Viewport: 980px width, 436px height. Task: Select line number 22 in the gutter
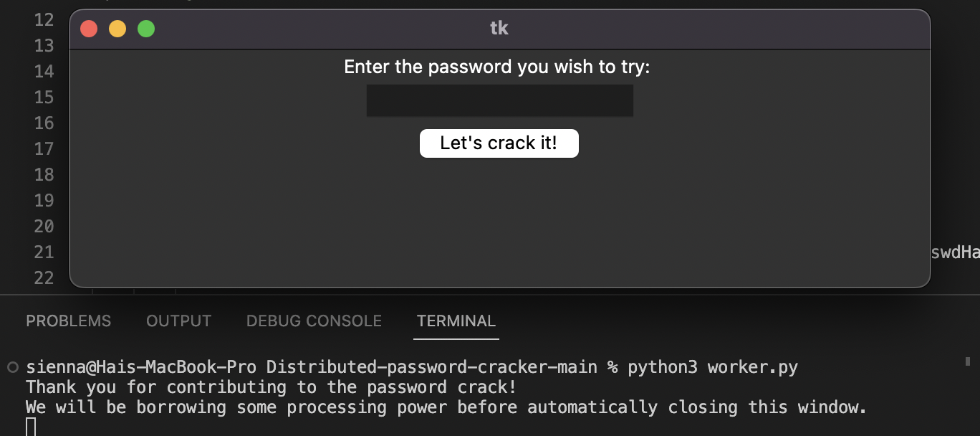[44, 278]
